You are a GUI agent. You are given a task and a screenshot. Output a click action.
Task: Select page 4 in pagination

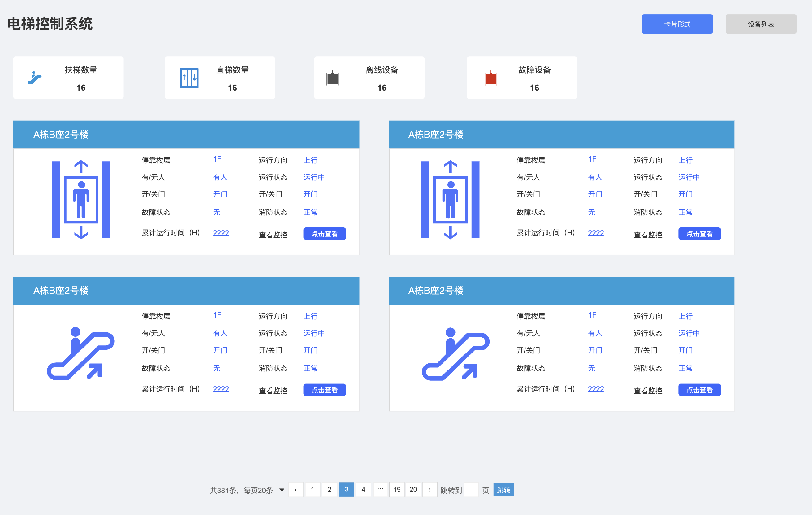click(x=363, y=490)
